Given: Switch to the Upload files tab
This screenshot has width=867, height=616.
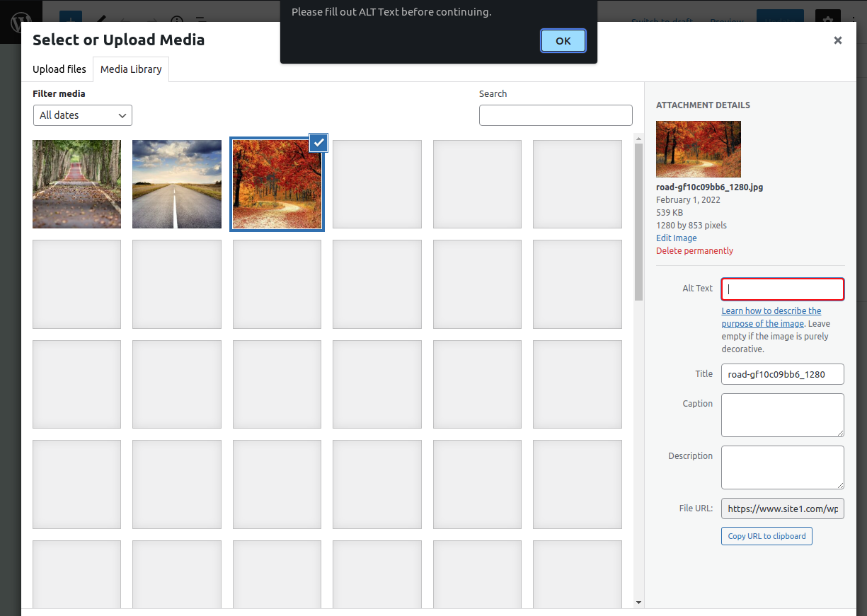Looking at the screenshot, I should click(x=59, y=69).
